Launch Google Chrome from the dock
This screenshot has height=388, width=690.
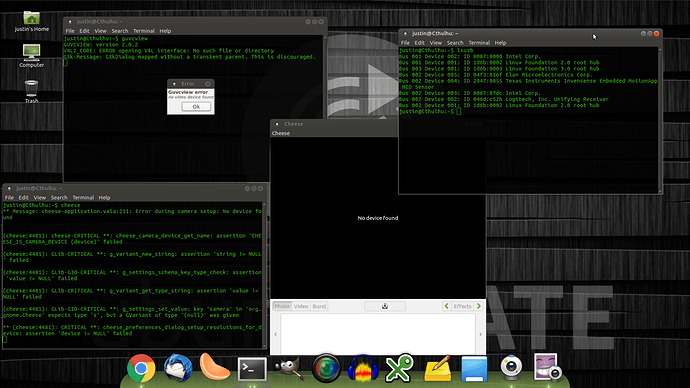pos(141,368)
